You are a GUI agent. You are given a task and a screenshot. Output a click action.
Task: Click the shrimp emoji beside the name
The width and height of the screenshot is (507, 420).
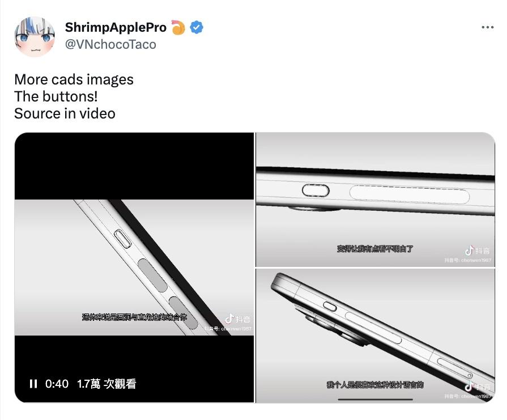point(178,27)
